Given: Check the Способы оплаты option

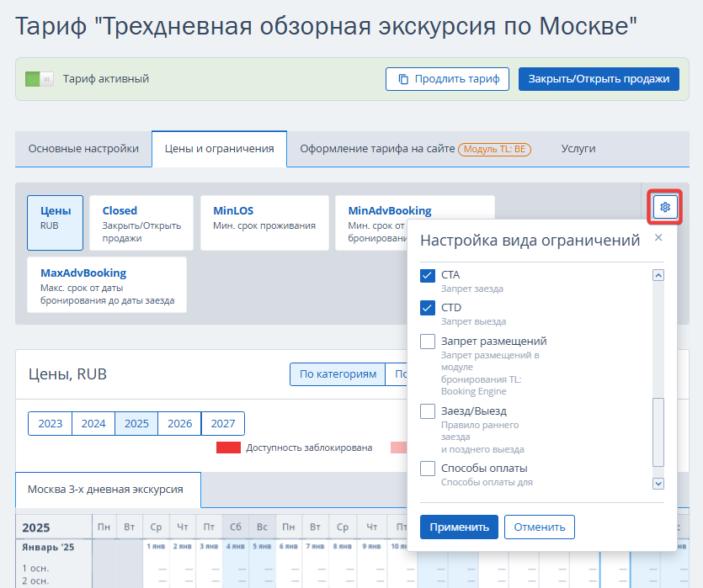Looking at the screenshot, I should point(427,469).
